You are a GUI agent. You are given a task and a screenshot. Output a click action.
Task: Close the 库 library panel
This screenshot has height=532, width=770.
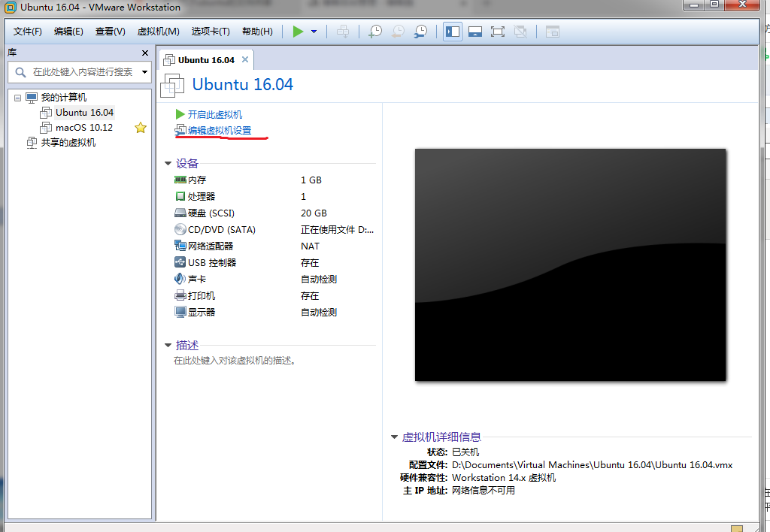(x=145, y=53)
